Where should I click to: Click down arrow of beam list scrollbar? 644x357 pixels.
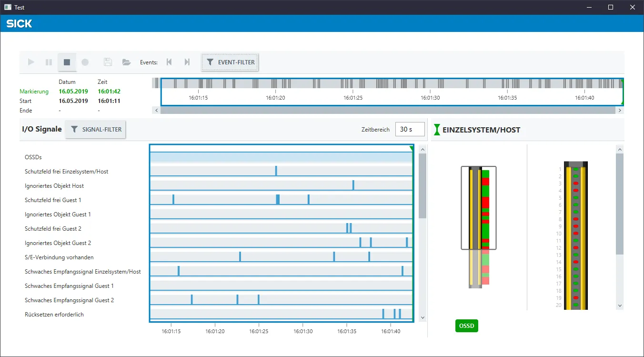click(x=620, y=306)
